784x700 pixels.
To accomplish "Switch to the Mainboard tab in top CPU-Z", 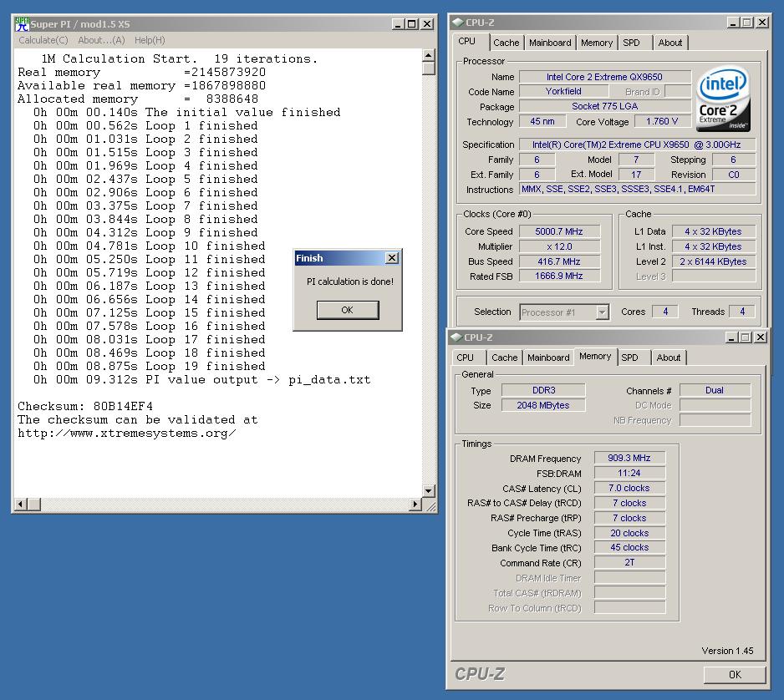I will pos(550,43).
